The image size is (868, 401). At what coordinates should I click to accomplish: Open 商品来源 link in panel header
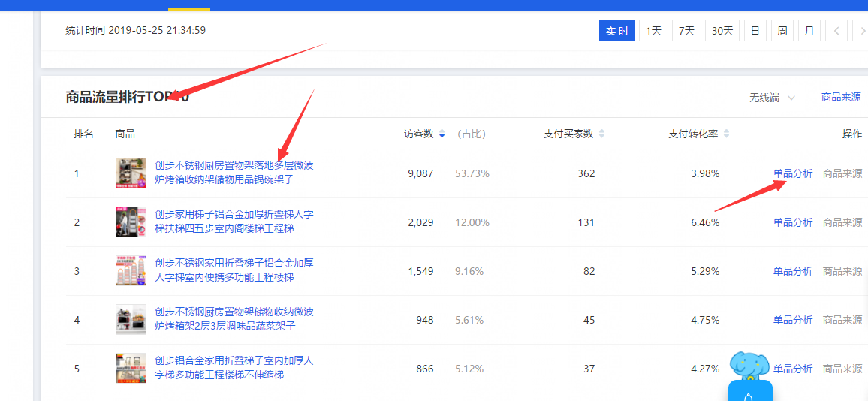841,98
